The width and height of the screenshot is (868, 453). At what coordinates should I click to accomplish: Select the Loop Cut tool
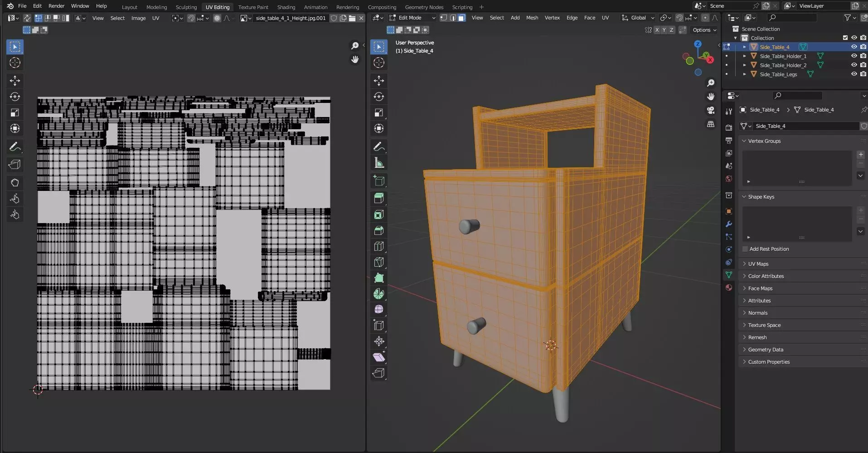379,246
